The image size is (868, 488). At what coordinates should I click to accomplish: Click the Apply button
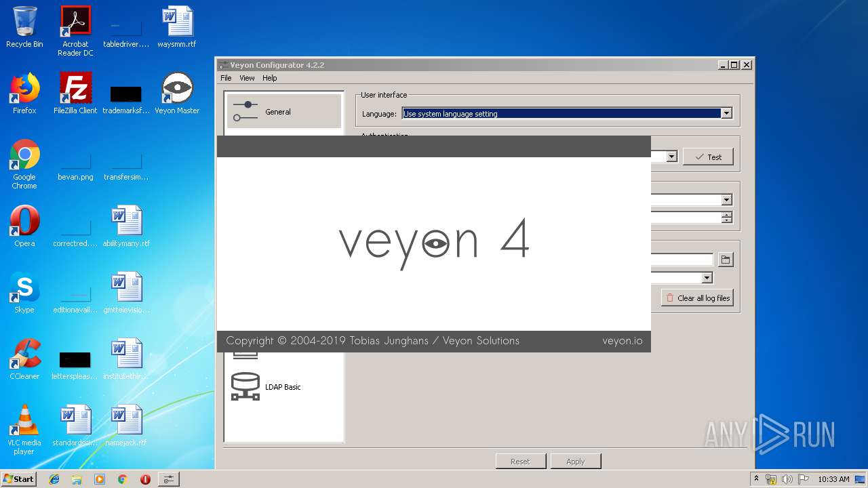click(x=575, y=462)
